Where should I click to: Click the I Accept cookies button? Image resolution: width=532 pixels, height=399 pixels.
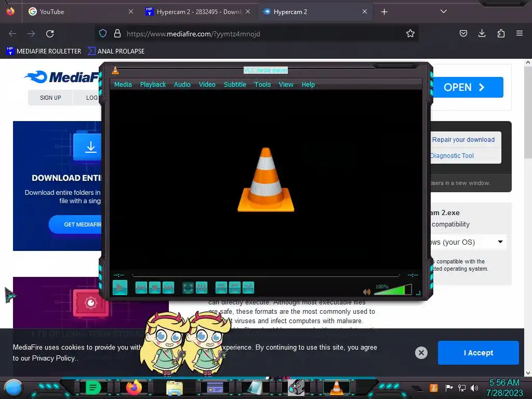[478, 353]
